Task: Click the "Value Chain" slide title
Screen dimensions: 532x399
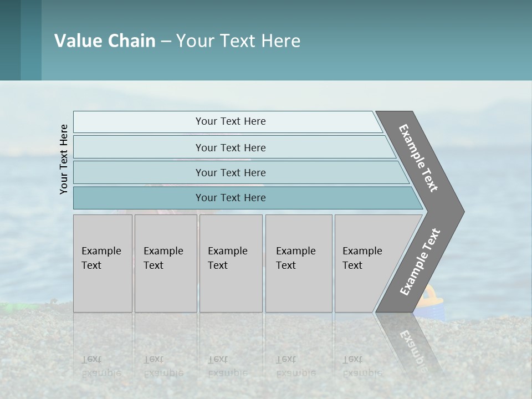Action: 105,41
